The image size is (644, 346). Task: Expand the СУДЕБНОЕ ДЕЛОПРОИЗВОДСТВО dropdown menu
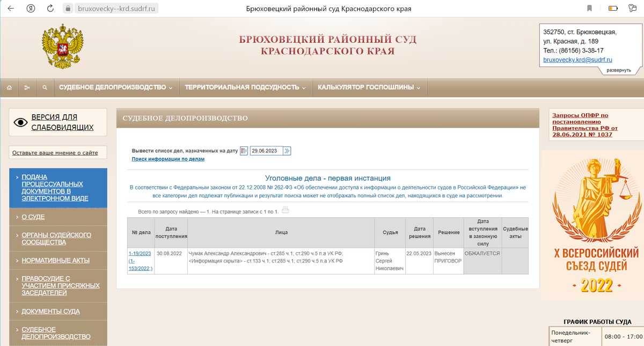[117, 87]
